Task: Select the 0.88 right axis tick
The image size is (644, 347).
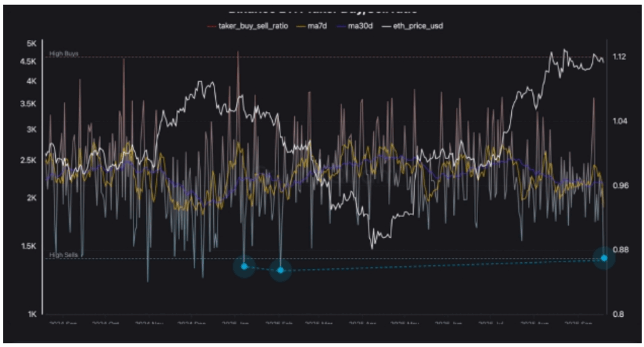Action: point(621,250)
